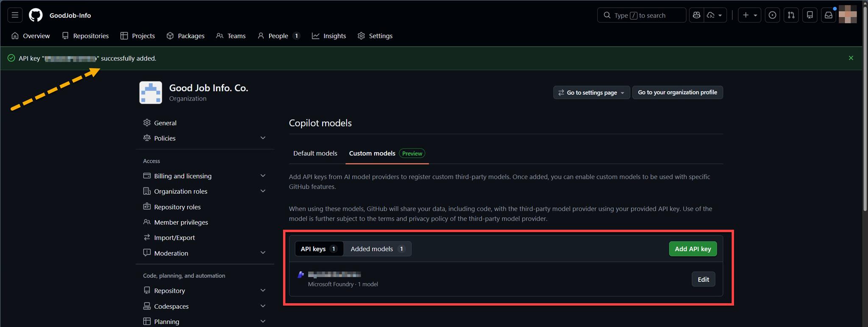Open the hamburger navigation menu

click(15, 15)
